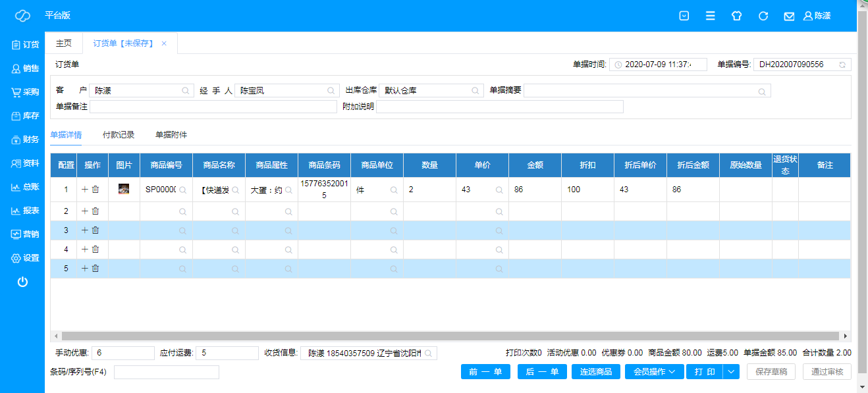The image size is (868, 393).
Task: Click the refresh icon in top bar
Action: [763, 16]
